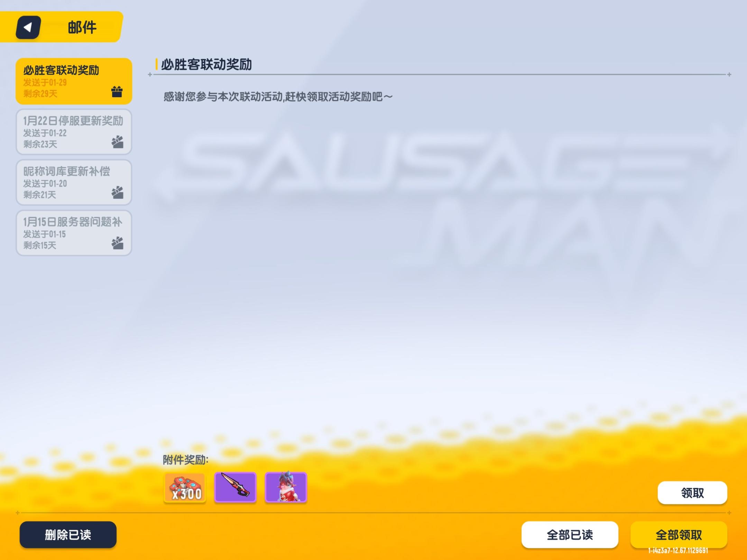Click 剩余23天 remaining days text
This screenshot has width=747, height=560.
point(40,144)
